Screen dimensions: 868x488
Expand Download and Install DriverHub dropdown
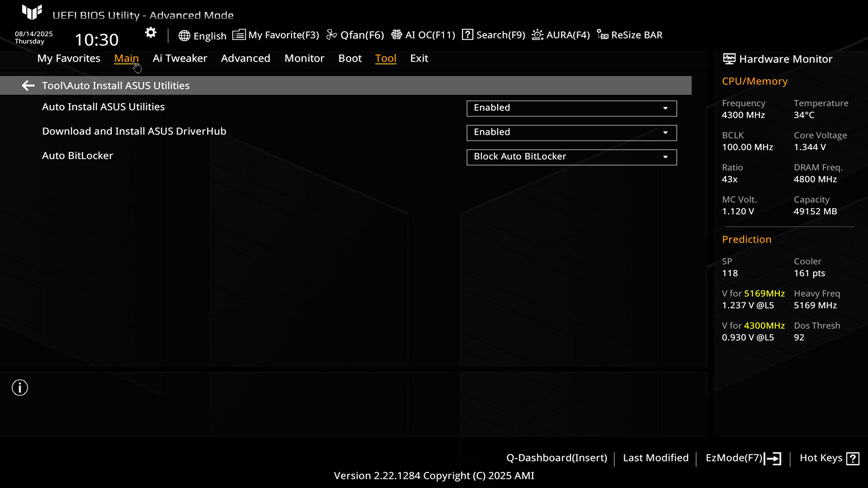click(571, 133)
